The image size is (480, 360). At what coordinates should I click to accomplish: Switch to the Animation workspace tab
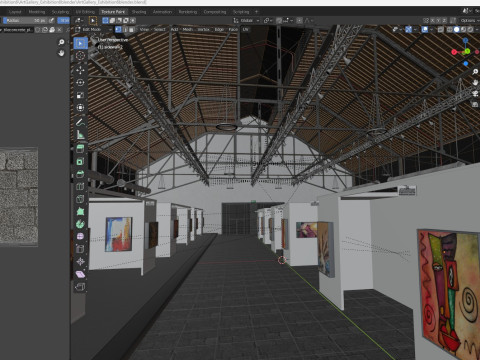(162, 12)
